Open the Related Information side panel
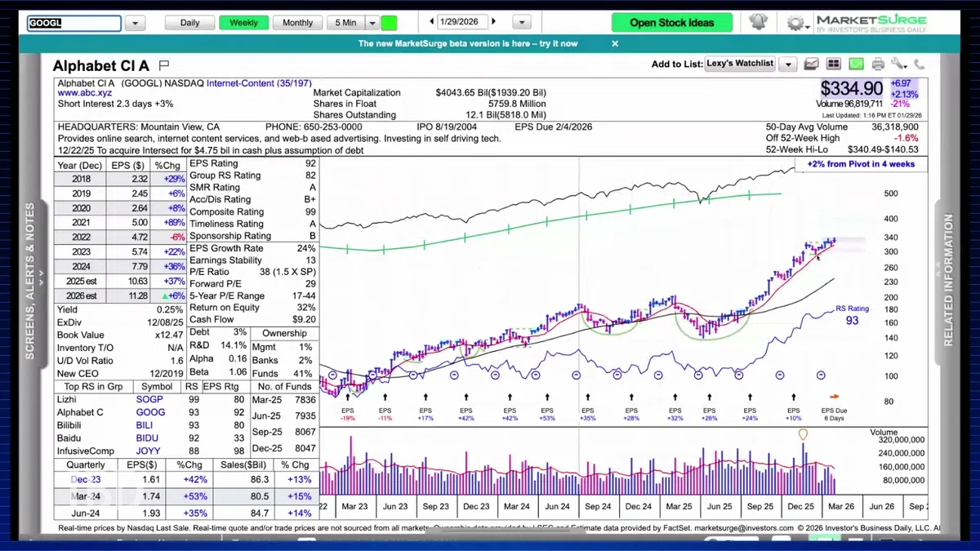 click(949, 280)
